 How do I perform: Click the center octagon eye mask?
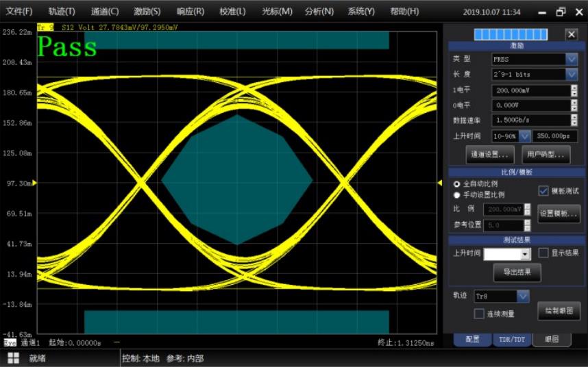pyautogui.click(x=237, y=179)
